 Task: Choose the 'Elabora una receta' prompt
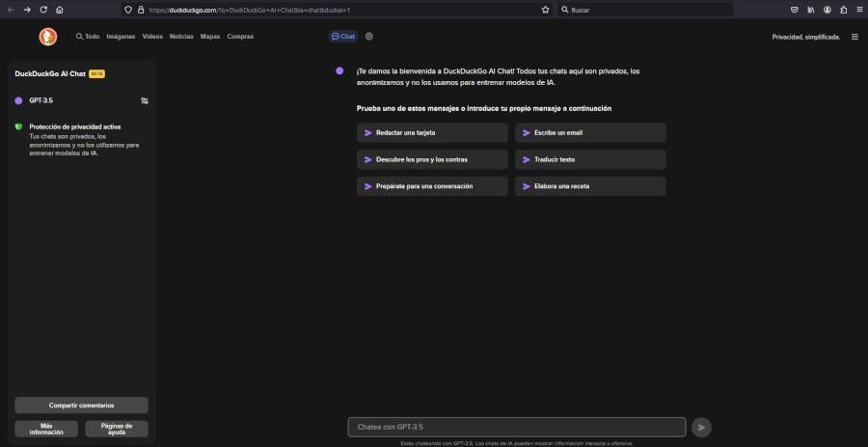coord(590,186)
